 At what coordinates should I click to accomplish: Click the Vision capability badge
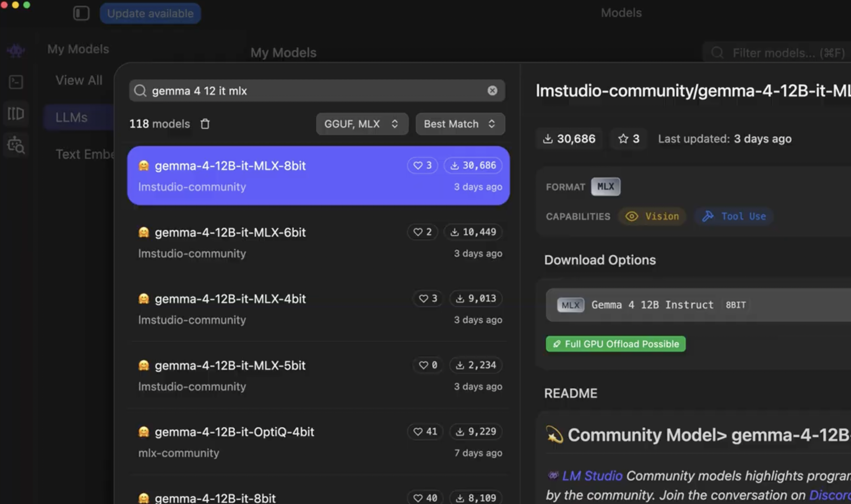pos(652,216)
